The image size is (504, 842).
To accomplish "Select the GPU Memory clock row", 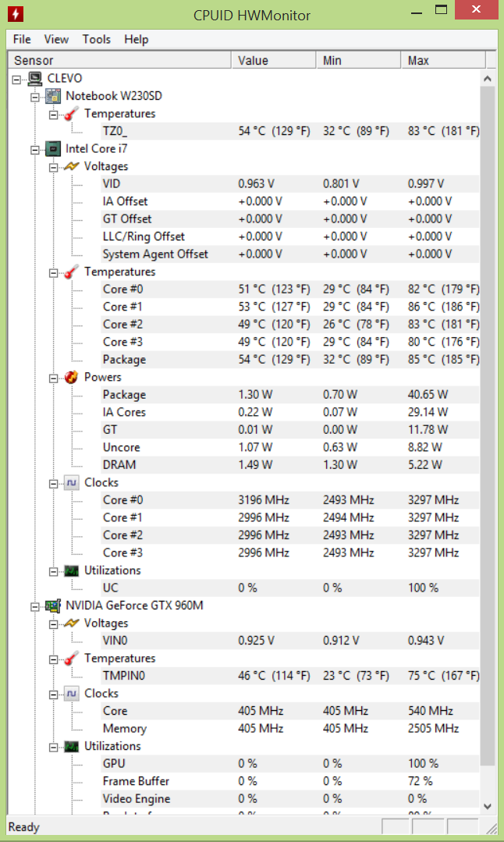I will click(290, 729).
